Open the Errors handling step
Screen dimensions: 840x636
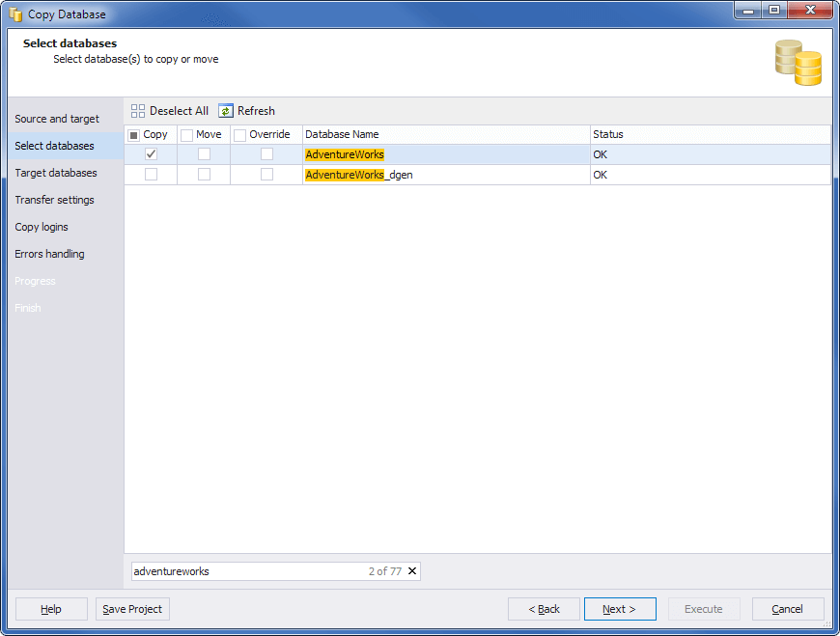49,254
